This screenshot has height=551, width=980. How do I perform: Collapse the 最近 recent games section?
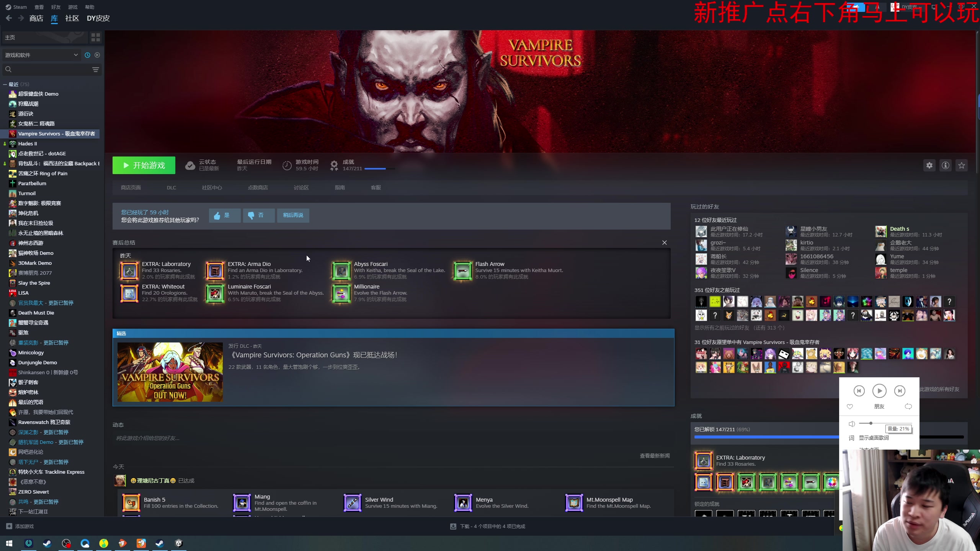click(x=5, y=84)
